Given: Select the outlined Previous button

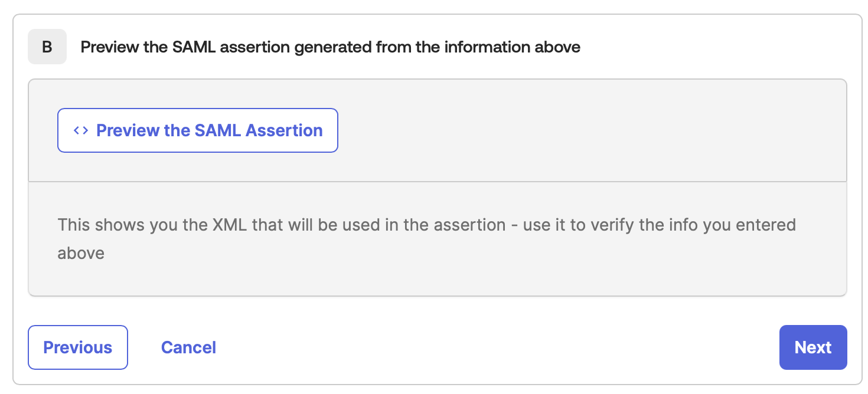Looking at the screenshot, I should click(x=78, y=347).
